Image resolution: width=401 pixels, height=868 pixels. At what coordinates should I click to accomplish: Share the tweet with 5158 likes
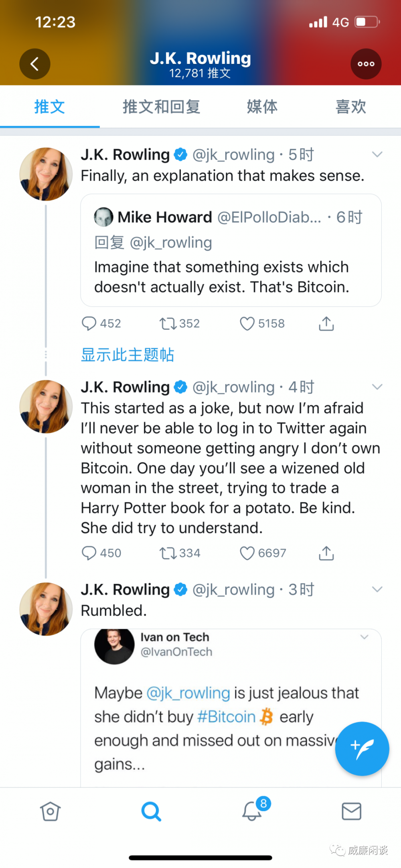pyautogui.click(x=326, y=323)
